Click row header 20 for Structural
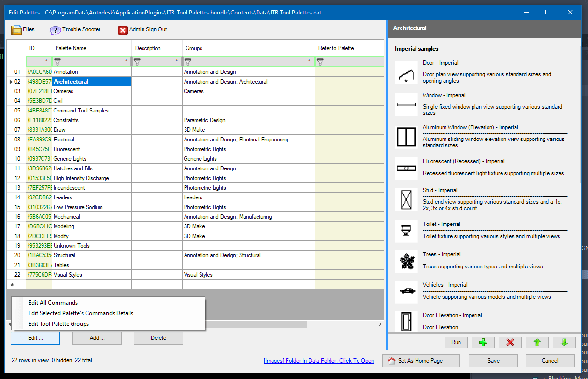 16,255
